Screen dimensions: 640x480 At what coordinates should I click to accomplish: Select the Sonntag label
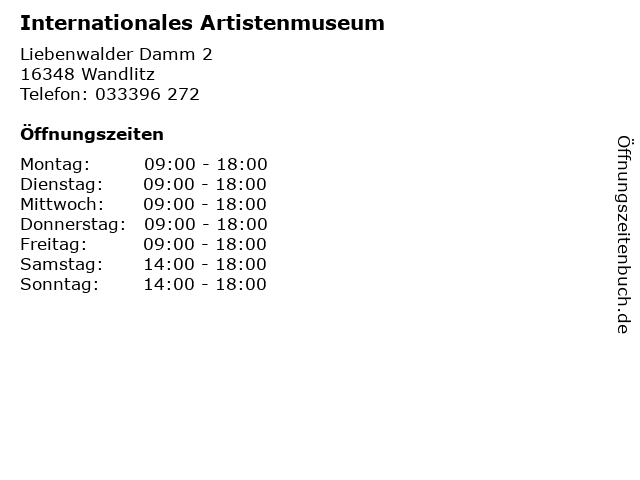[60, 284]
